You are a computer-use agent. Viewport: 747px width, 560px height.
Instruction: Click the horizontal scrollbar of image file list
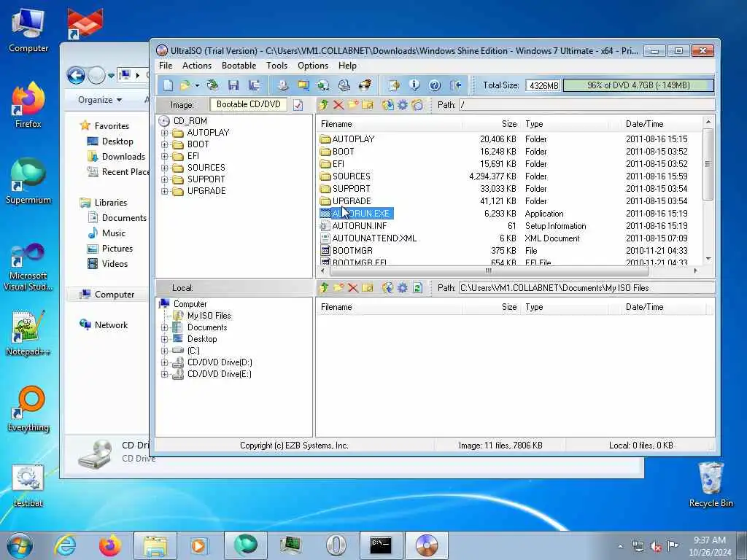488,271
